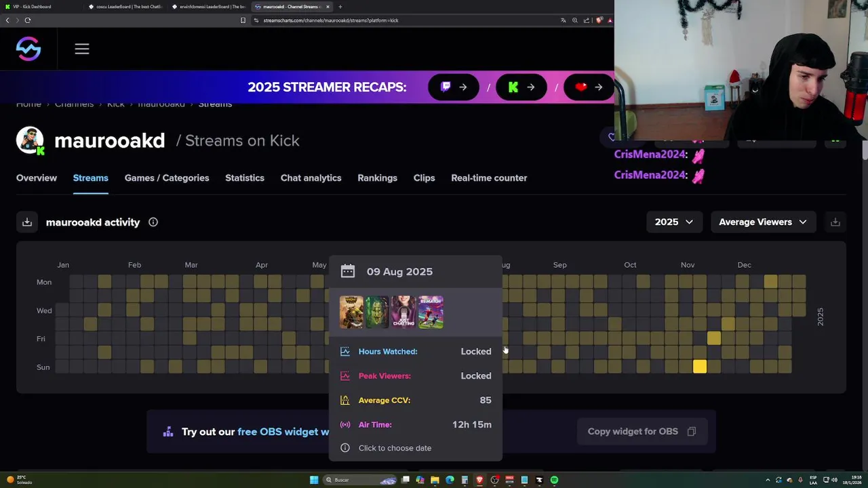Click the translate icon in address bar
This screenshot has height=488, width=868.
[563, 20]
